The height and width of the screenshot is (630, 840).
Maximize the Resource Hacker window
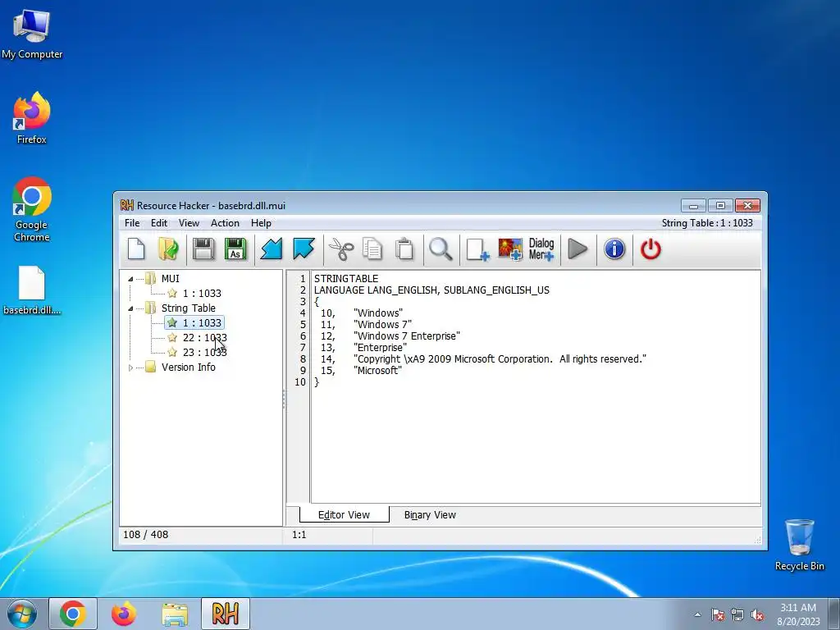click(x=720, y=206)
